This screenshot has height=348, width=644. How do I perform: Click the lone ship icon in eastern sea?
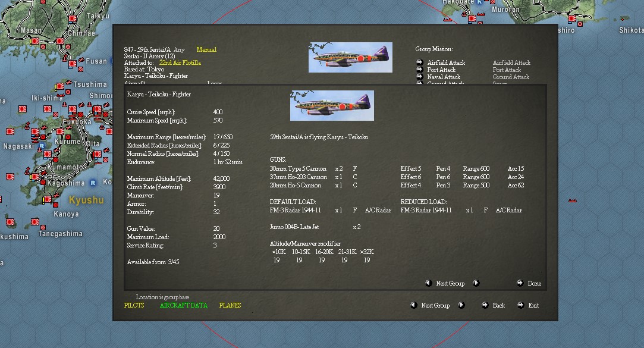coord(572,200)
